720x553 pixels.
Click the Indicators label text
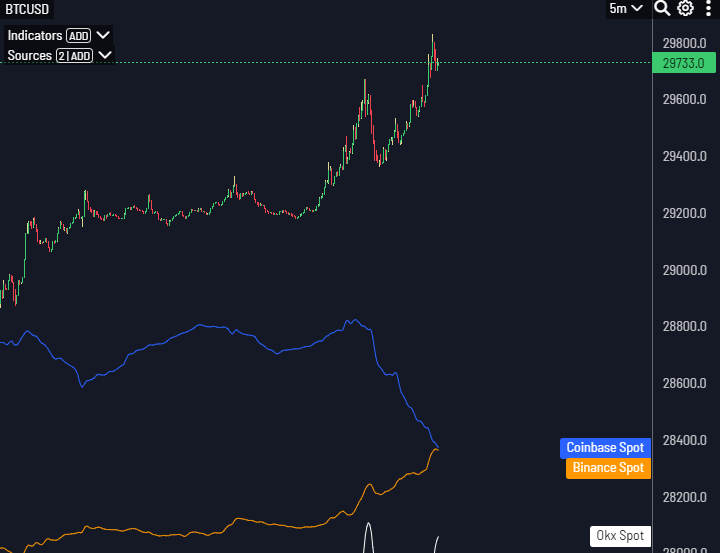click(x=35, y=35)
